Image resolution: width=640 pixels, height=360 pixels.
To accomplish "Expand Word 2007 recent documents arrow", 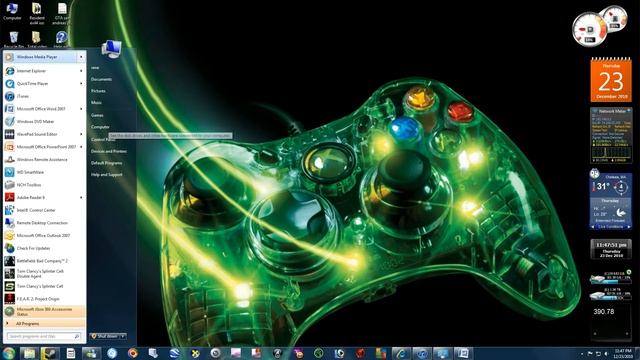I will pyautogui.click(x=81, y=109).
